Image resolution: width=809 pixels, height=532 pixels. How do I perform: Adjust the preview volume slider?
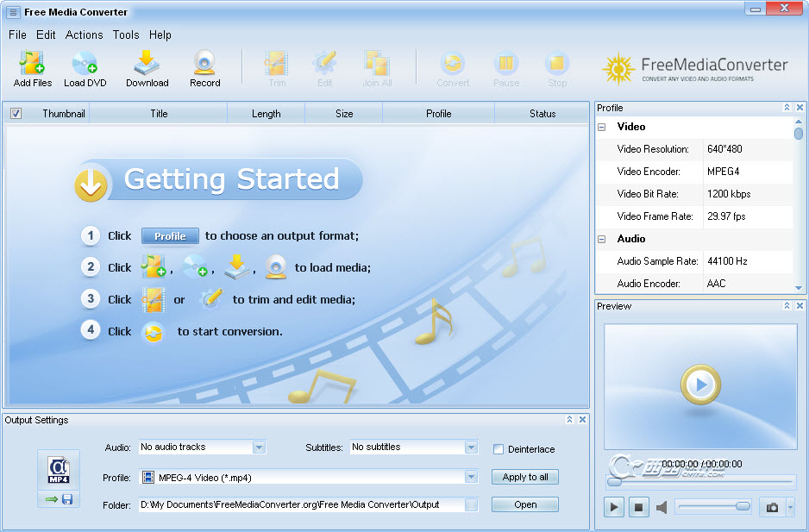point(743,507)
